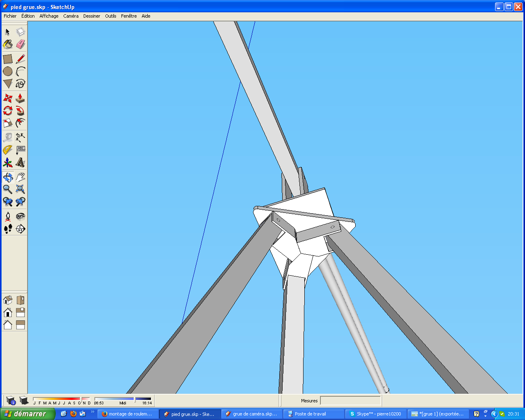Image resolution: width=525 pixels, height=420 pixels.
Task: Switch to the Right standard view
Action: pyautogui.click(x=21, y=313)
